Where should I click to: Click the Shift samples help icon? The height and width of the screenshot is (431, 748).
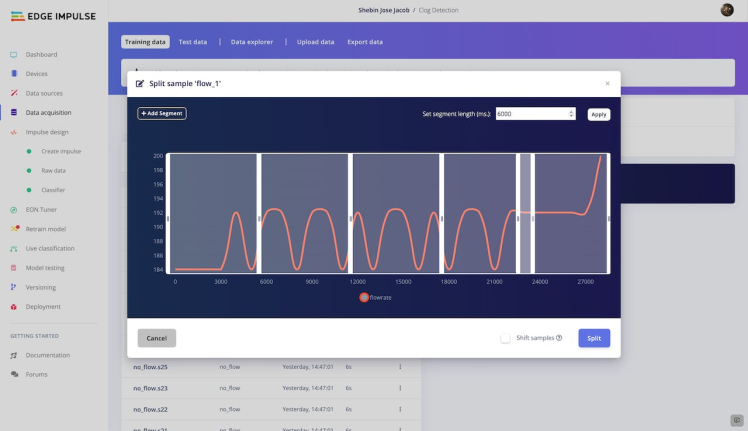click(x=559, y=338)
